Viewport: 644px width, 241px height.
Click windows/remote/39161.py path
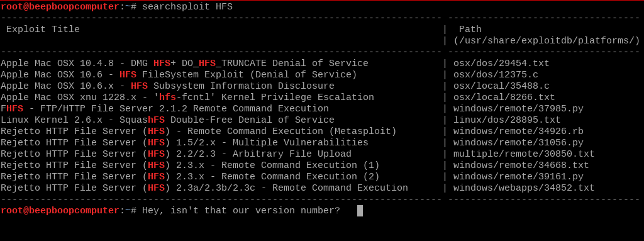(x=518, y=177)
